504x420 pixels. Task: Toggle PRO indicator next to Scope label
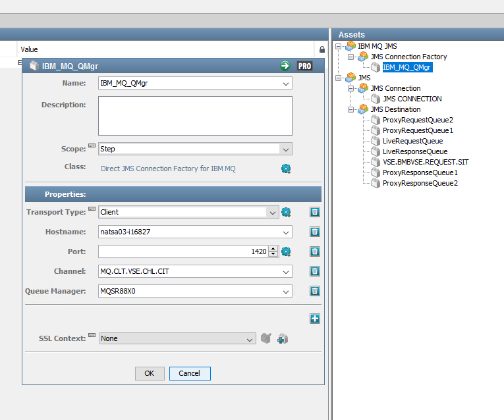(x=92, y=145)
